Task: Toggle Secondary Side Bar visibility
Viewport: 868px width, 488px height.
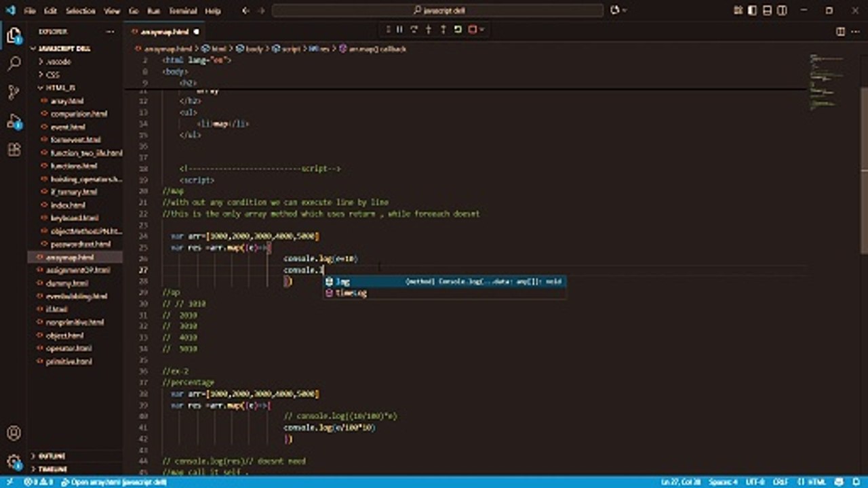Action: click(x=783, y=11)
